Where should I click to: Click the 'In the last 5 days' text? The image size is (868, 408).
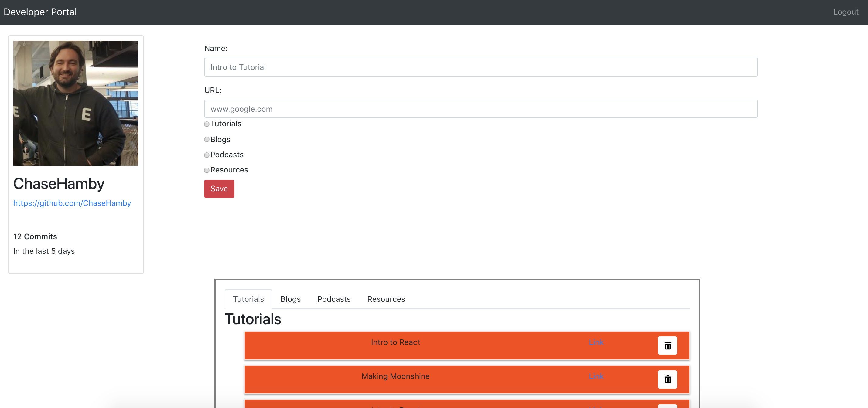(44, 251)
